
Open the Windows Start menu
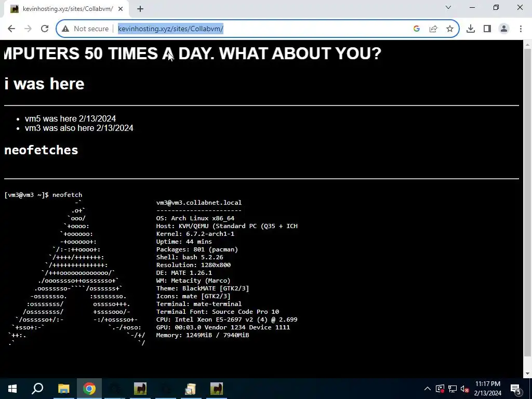coord(12,389)
